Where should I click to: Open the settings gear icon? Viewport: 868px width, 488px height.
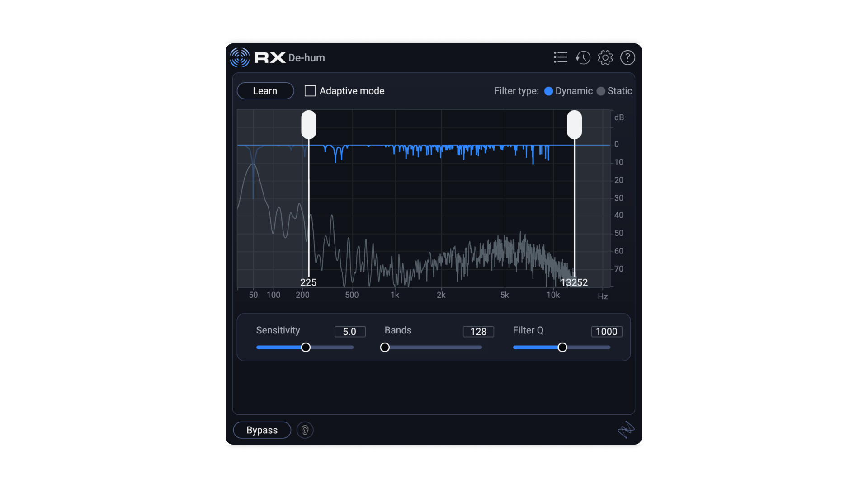pyautogui.click(x=605, y=57)
